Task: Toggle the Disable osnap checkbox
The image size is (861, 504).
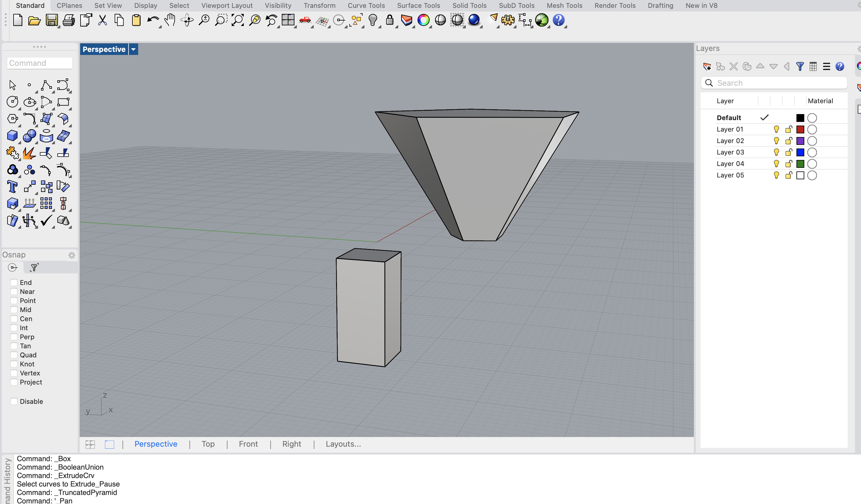Action: coord(14,401)
